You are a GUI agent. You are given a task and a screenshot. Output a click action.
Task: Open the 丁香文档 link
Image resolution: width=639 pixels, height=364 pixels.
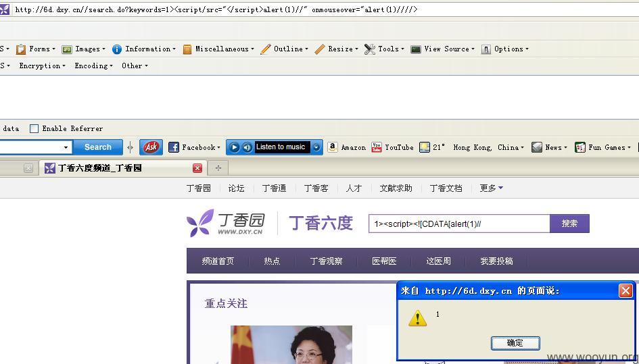pyautogui.click(x=446, y=188)
